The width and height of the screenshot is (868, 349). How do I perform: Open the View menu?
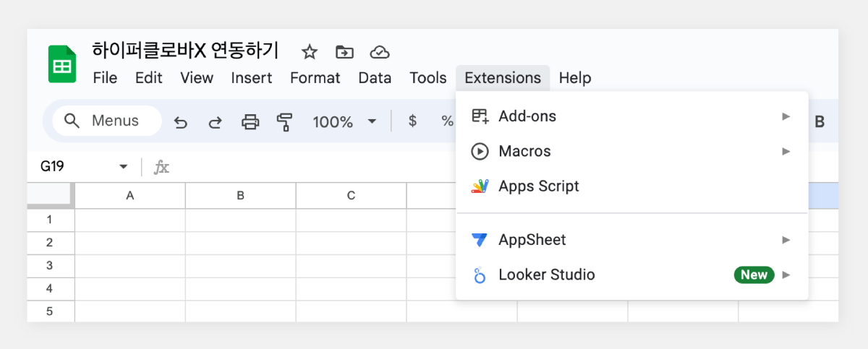point(197,78)
